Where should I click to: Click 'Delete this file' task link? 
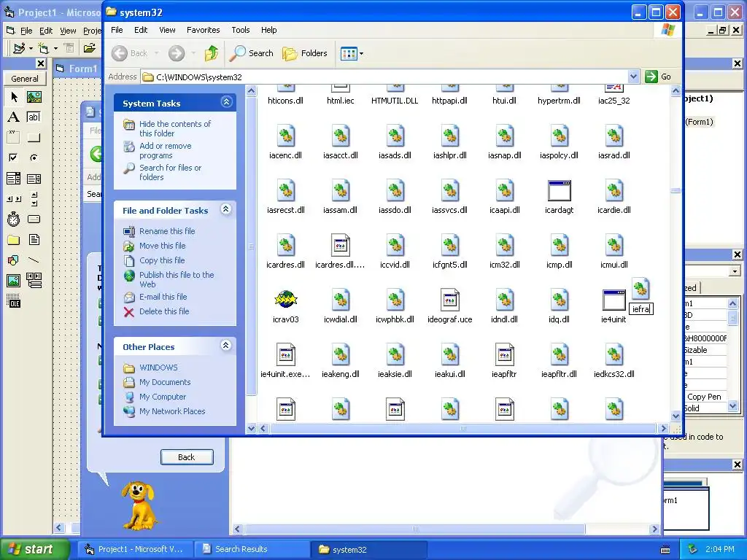[x=164, y=311]
